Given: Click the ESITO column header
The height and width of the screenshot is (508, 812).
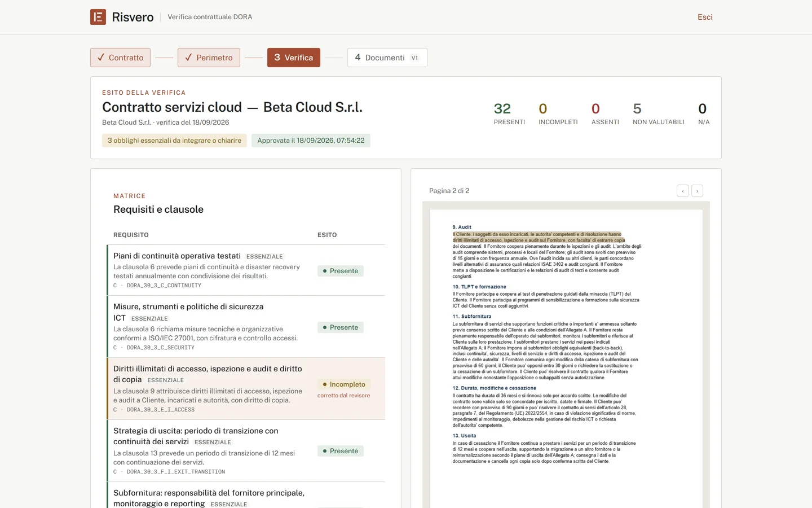Looking at the screenshot, I should coord(327,235).
